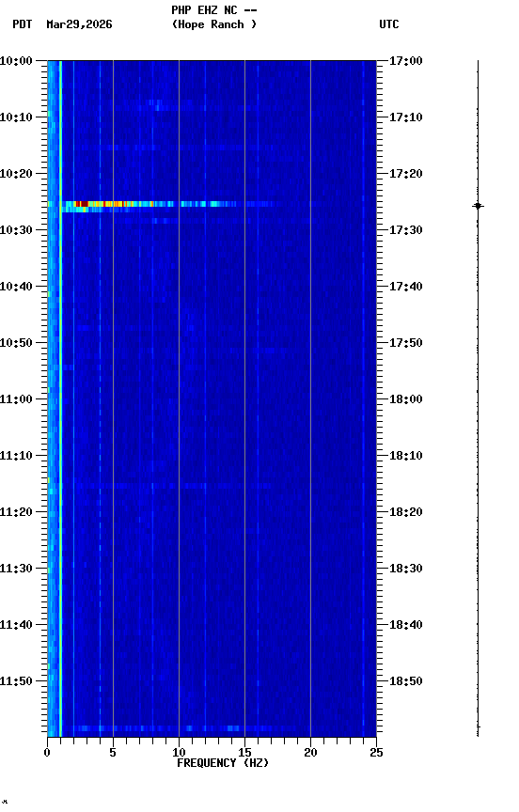Click the 17:10 UTC time label
Image resolution: width=519 pixels, height=812 pixels.
click(x=406, y=117)
